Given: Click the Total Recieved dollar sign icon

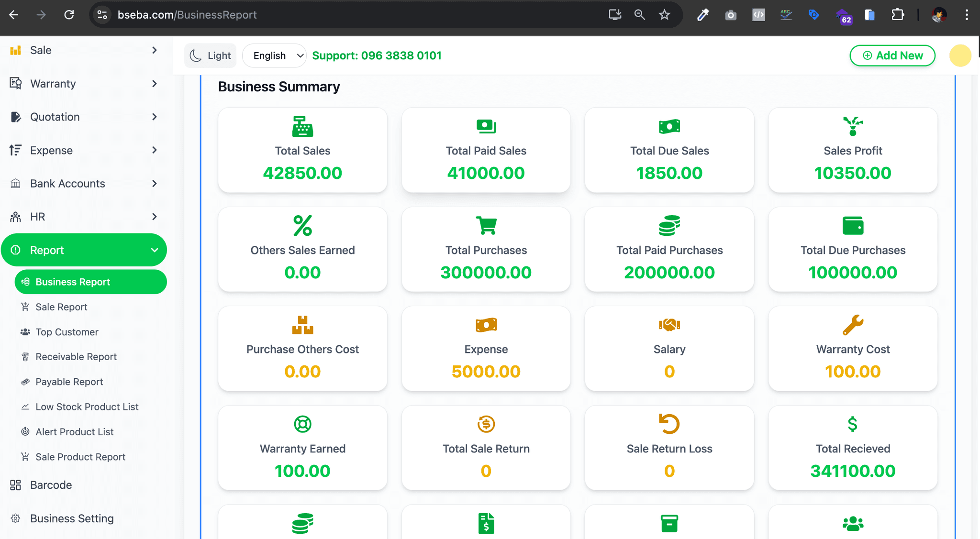Looking at the screenshot, I should [x=853, y=424].
